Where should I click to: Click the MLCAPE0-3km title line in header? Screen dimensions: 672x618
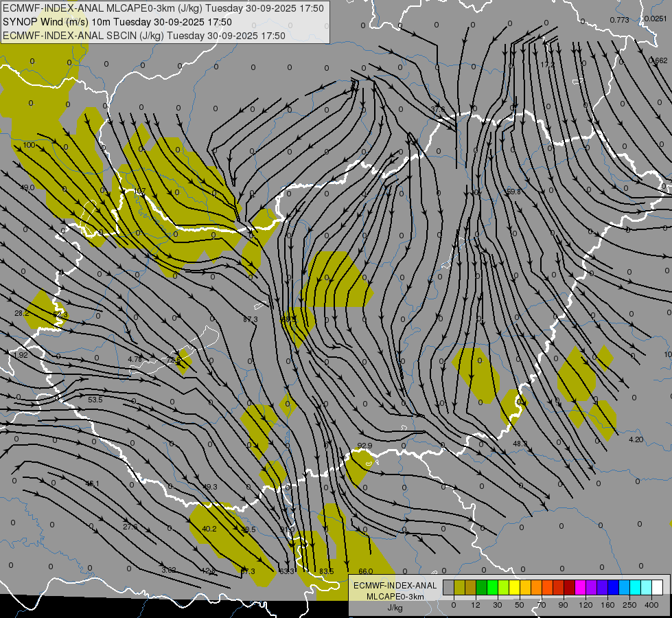coord(163,8)
